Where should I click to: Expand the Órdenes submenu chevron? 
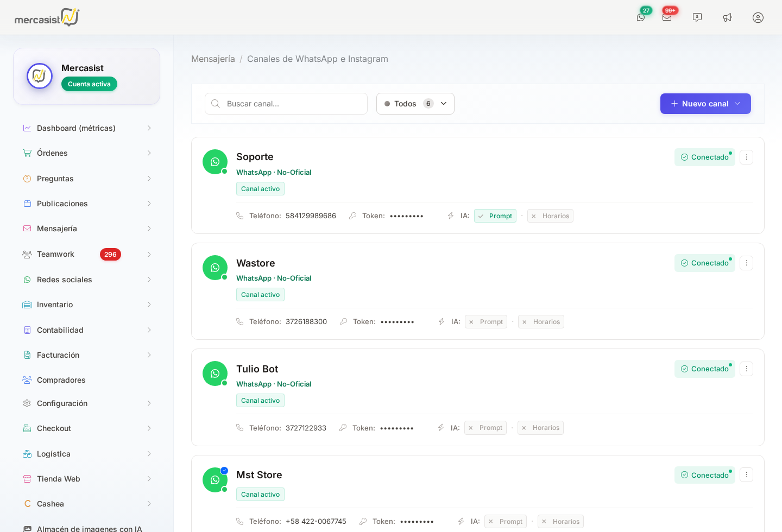(149, 153)
